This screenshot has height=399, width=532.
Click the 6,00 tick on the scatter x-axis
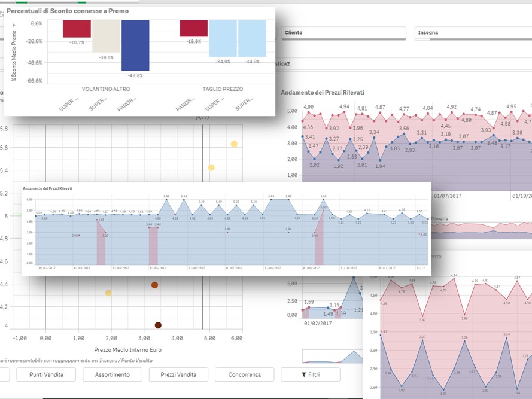click(x=236, y=338)
